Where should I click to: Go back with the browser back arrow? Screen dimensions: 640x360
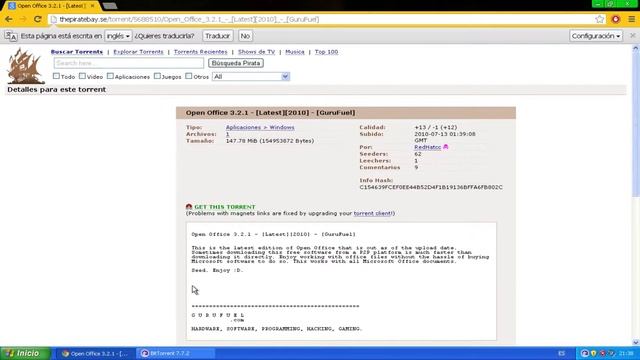click(9, 19)
